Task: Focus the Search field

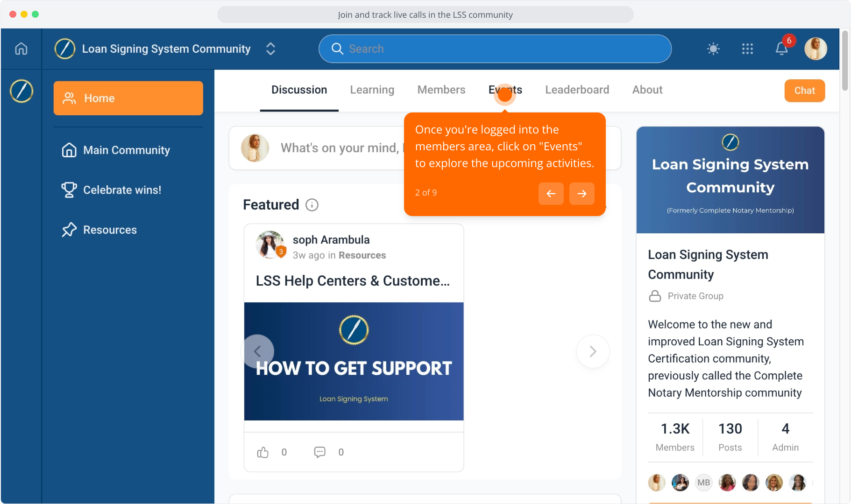Action: (495, 49)
